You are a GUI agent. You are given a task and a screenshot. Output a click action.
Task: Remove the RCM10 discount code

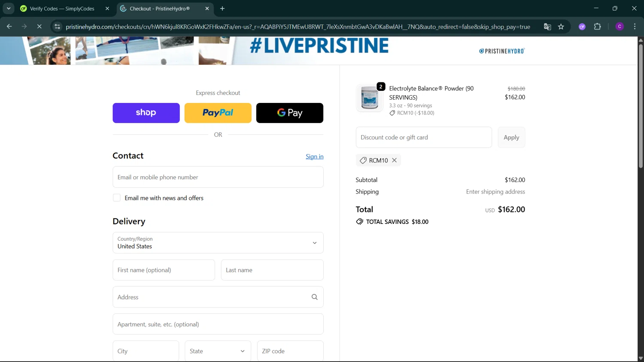coord(395,160)
